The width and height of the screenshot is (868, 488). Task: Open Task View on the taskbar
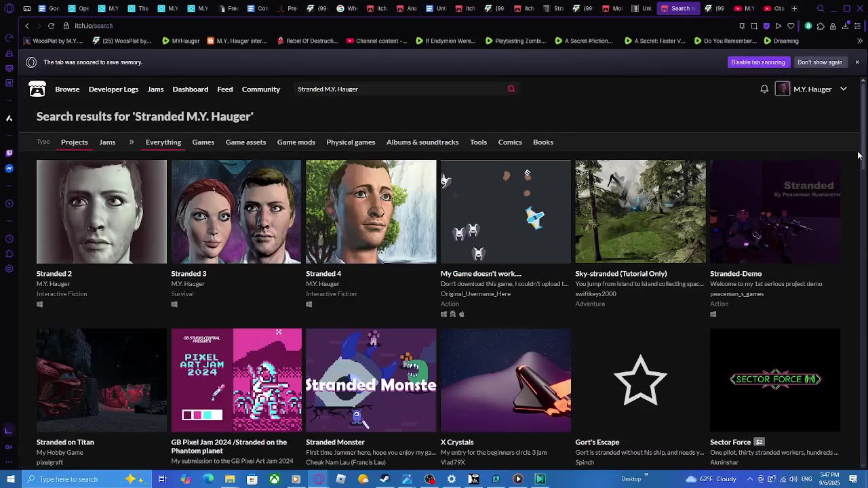tap(163, 479)
